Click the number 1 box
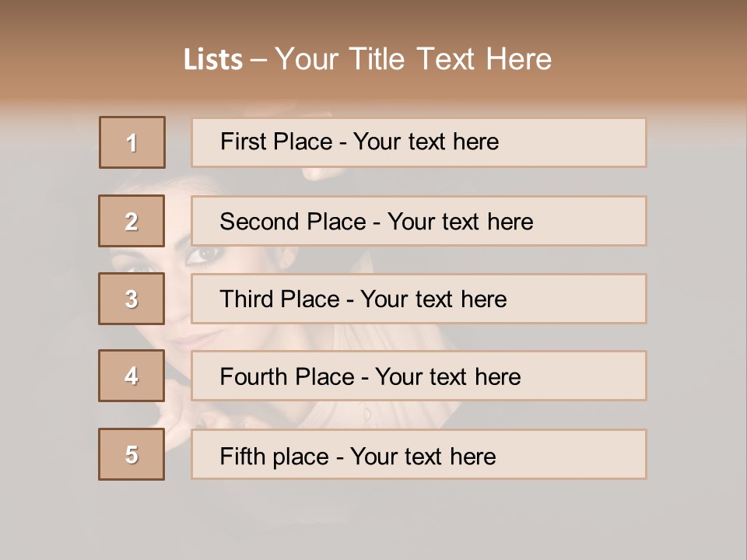747x560 pixels. [132, 142]
